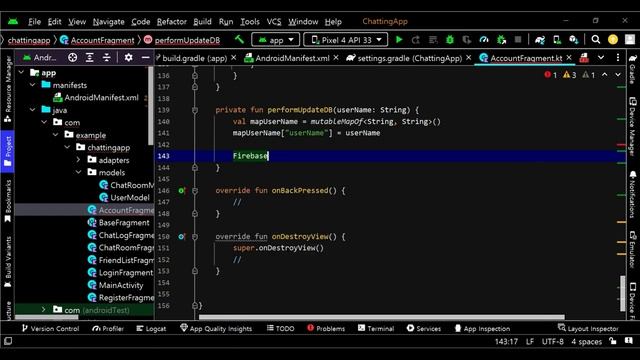640x360 pixels.
Task: Open the app run configuration dropdown
Action: [x=276, y=40]
